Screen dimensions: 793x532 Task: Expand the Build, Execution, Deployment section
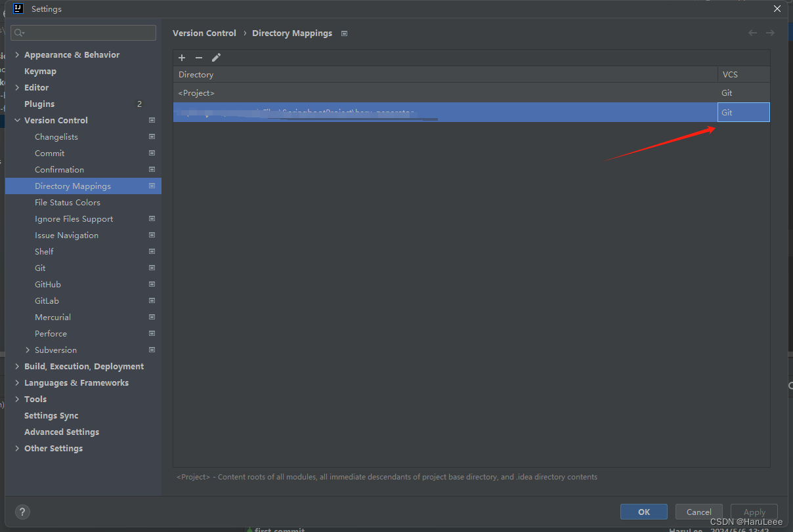pos(17,366)
